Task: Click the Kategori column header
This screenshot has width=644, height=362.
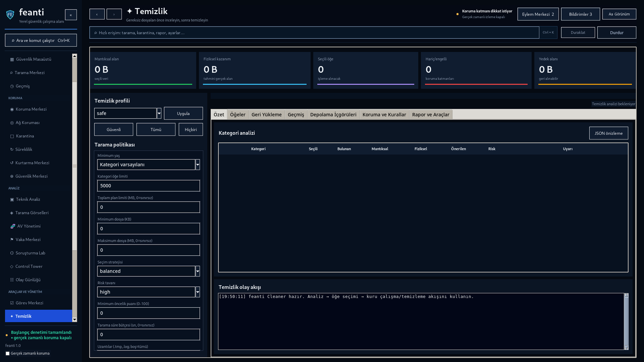Action: (x=258, y=149)
